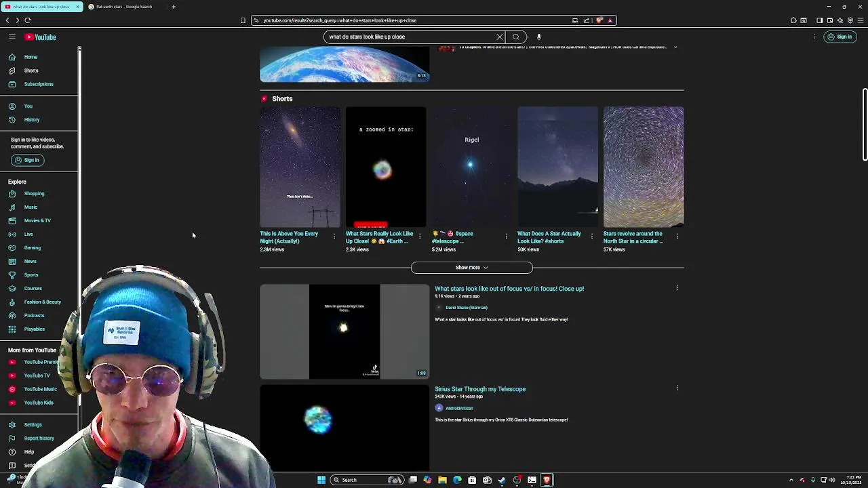Open Gaming under Explore
The image size is (868, 488).
pos(33,248)
